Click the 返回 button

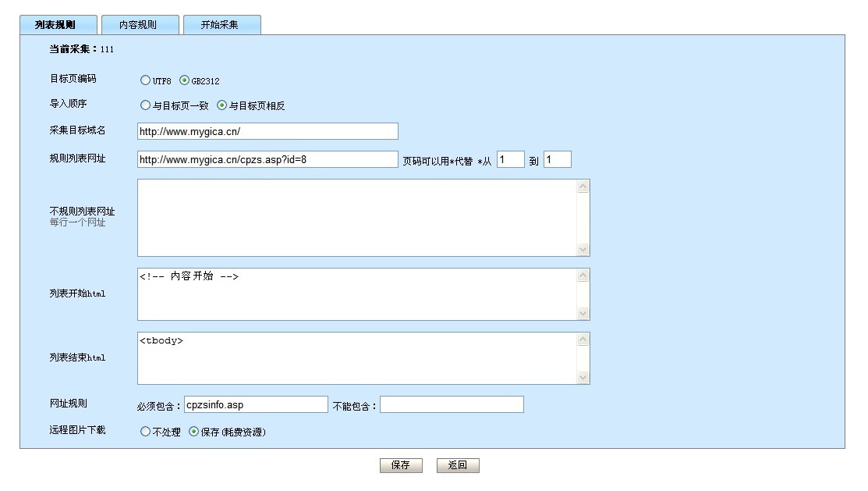458,466
